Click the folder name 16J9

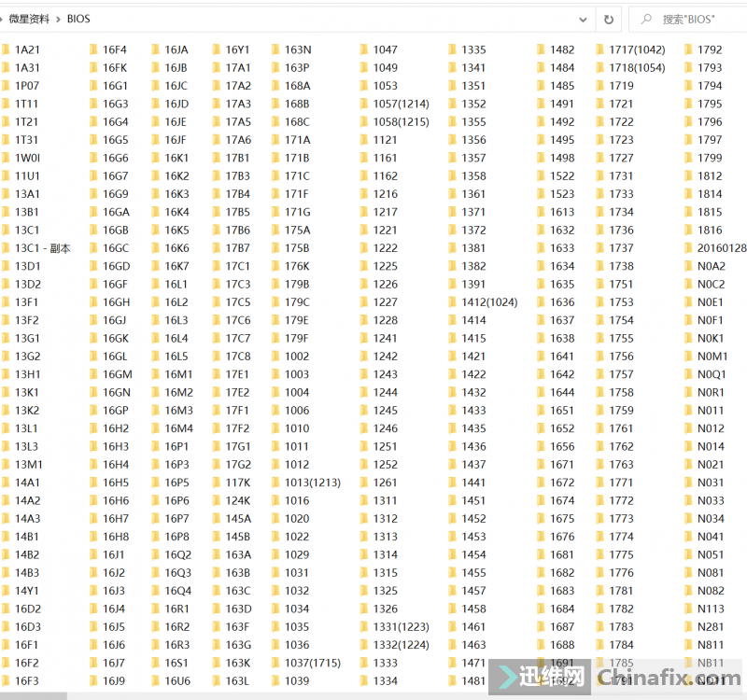click(x=114, y=681)
